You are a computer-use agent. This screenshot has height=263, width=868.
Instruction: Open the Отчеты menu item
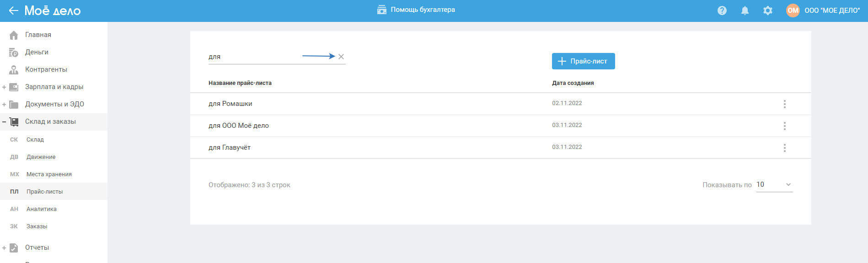pyautogui.click(x=37, y=247)
